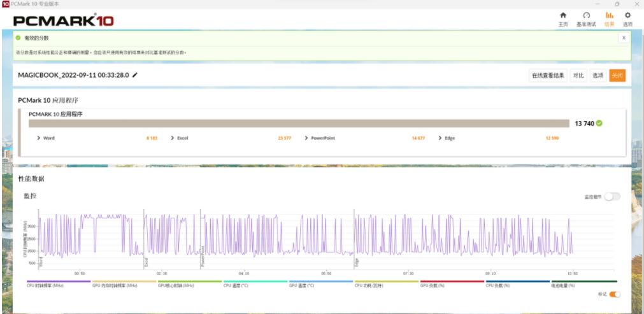Click the green check icon in 有效的分数 banner
The height and width of the screenshot is (314, 644).
tap(18, 38)
